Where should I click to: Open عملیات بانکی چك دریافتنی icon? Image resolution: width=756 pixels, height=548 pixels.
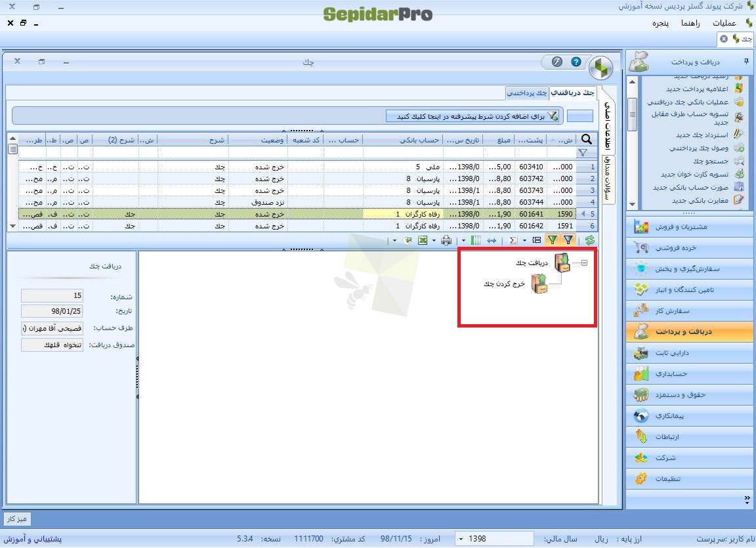[739, 102]
